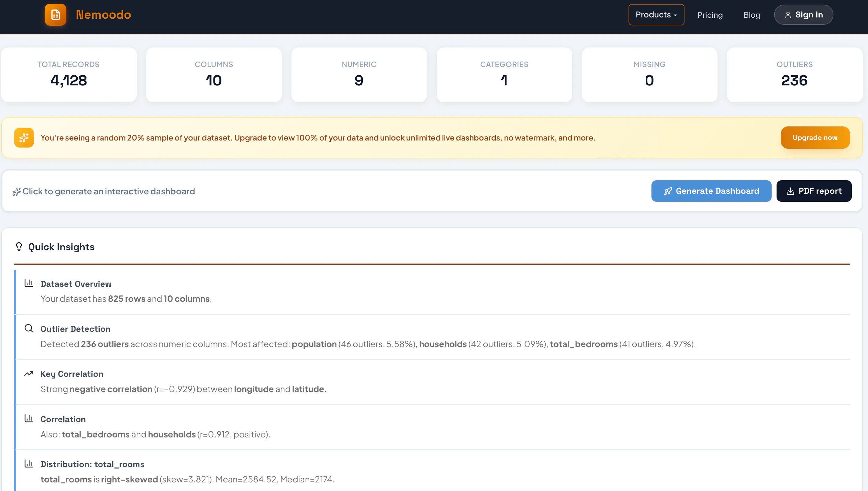Click the magnifier icon beside Outlier Detection
Image resolution: width=868 pixels, height=491 pixels.
coord(29,328)
